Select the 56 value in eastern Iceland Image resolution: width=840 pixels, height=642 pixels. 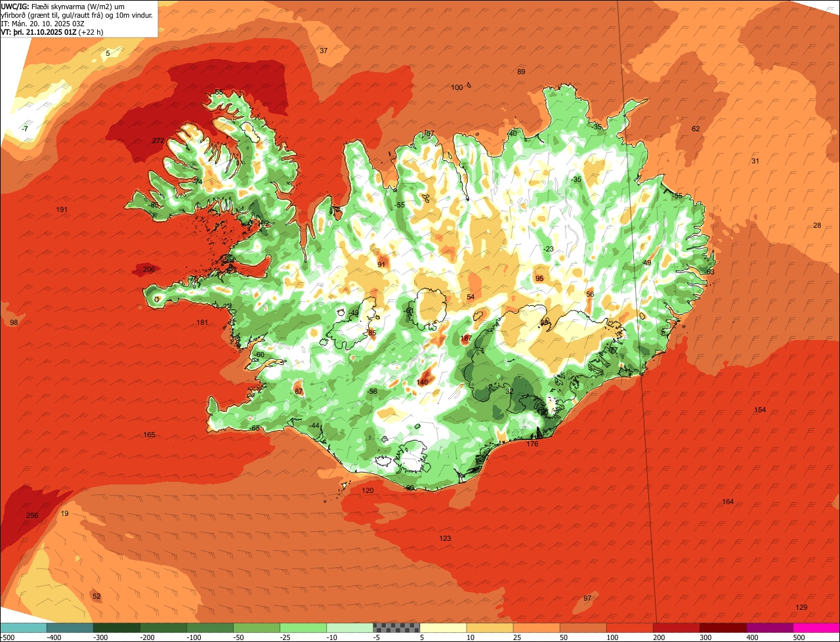pos(590,294)
